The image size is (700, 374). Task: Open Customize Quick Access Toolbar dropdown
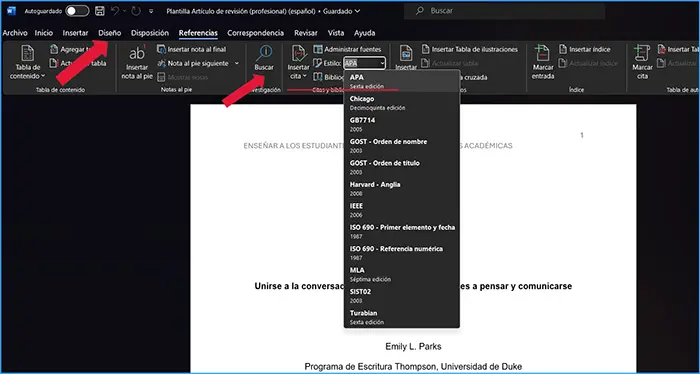click(151, 12)
